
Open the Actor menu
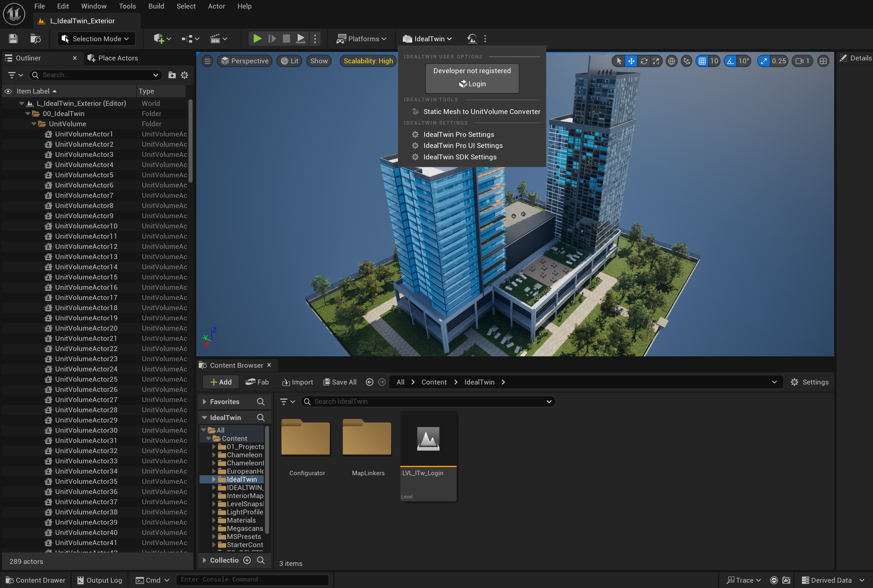216,6
